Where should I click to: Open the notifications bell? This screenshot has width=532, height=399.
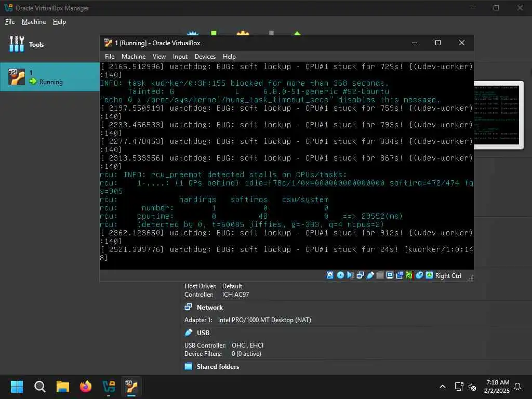(x=517, y=387)
